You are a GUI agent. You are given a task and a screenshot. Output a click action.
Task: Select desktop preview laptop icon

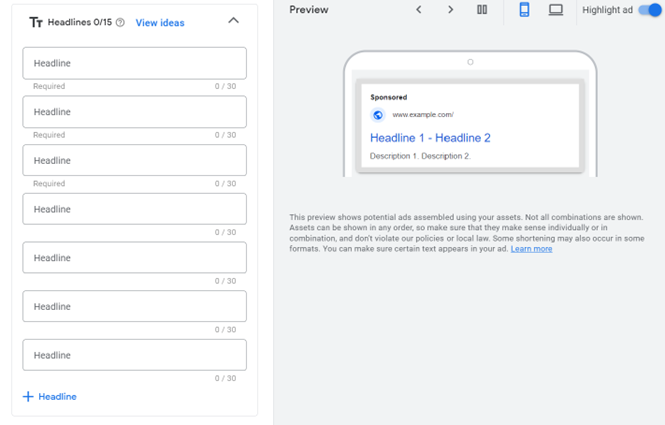556,9
